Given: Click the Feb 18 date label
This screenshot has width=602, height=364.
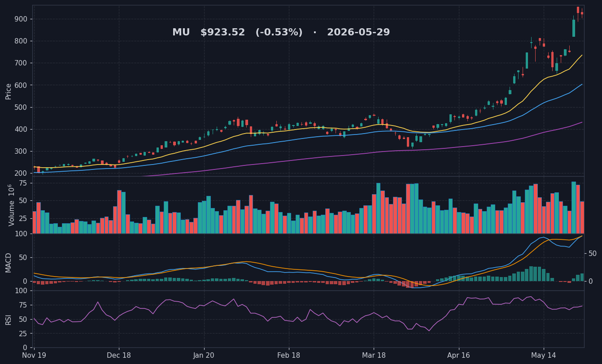Looking at the screenshot, I should (289, 355).
